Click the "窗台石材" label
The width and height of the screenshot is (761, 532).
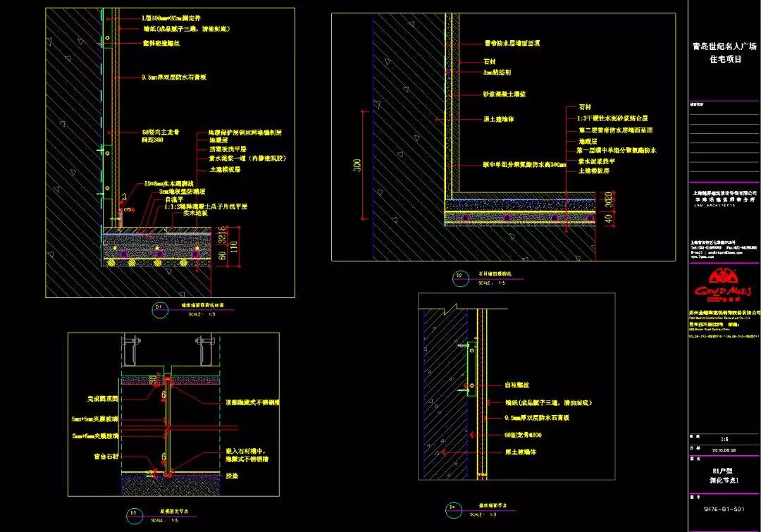pyautogui.click(x=106, y=457)
